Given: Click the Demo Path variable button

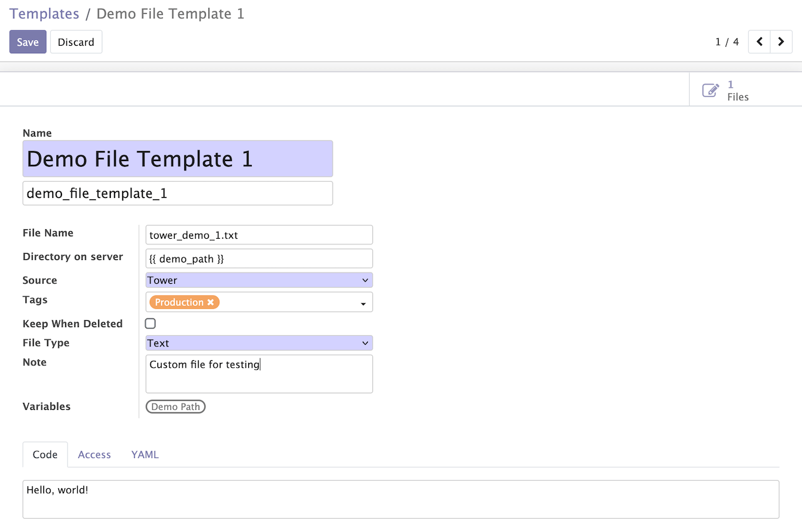Looking at the screenshot, I should [175, 406].
